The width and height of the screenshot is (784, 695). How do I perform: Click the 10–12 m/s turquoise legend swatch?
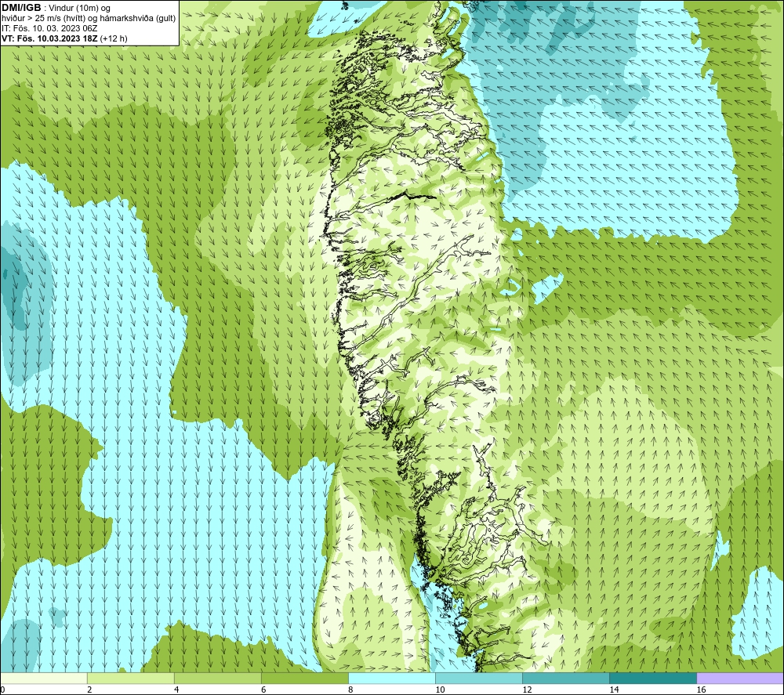[478, 679]
